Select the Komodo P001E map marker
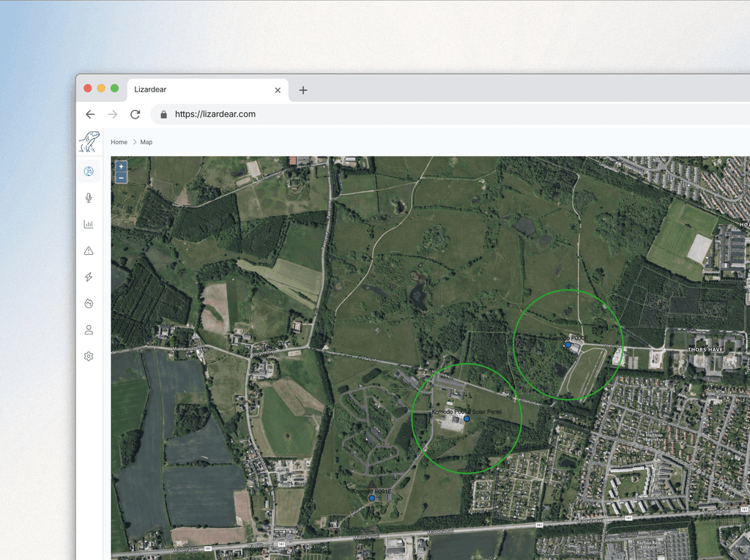750x560 pixels. (x=371, y=498)
